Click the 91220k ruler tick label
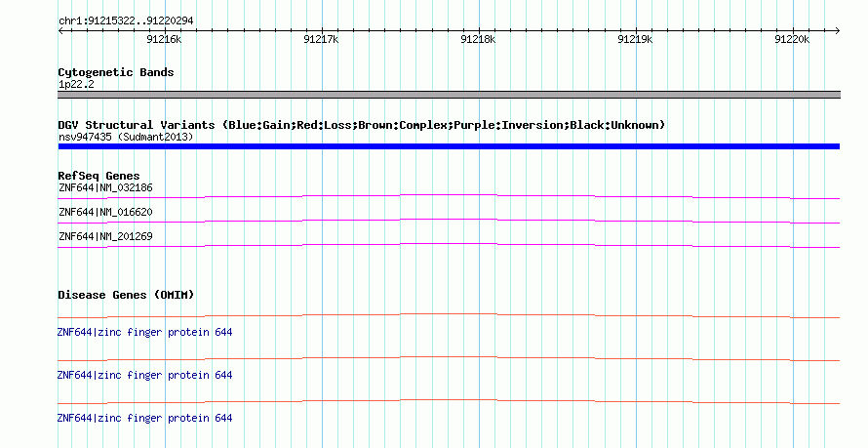The image size is (868, 448). coord(792,39)
